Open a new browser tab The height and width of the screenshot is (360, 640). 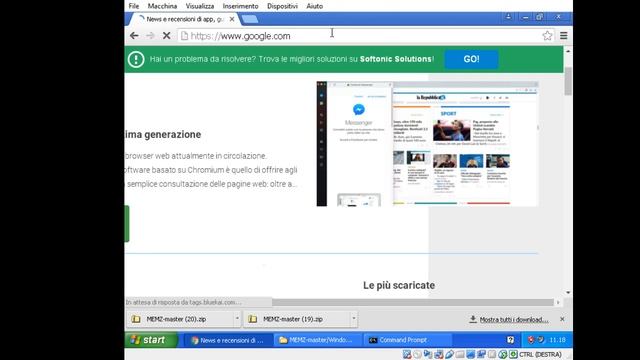tap(249, 19)
